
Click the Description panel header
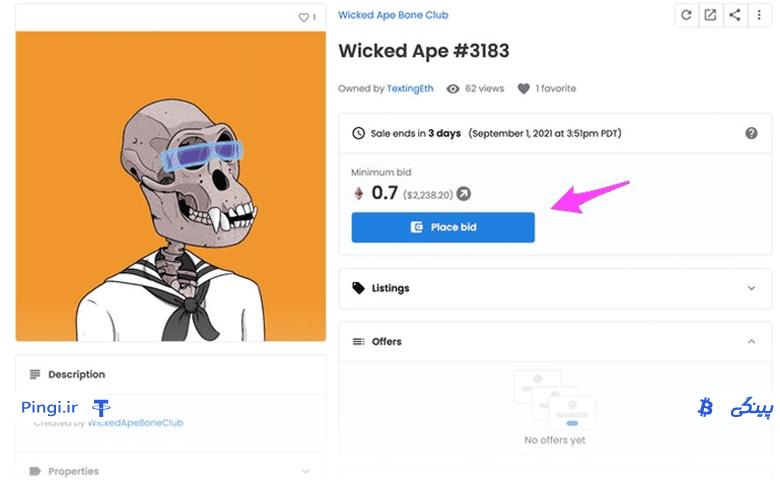pyautogui.click(x=171, y=375)
